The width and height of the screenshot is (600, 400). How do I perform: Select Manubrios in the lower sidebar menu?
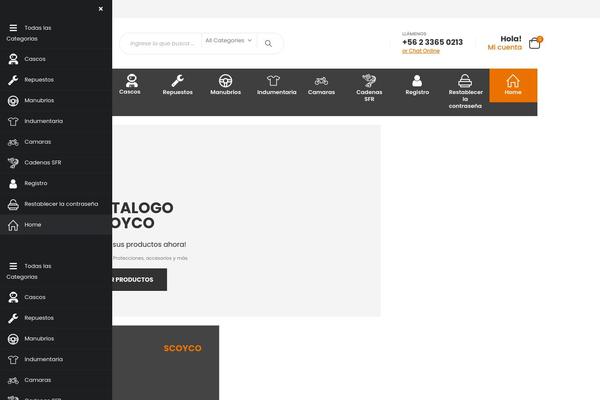[x=56, y=339]
